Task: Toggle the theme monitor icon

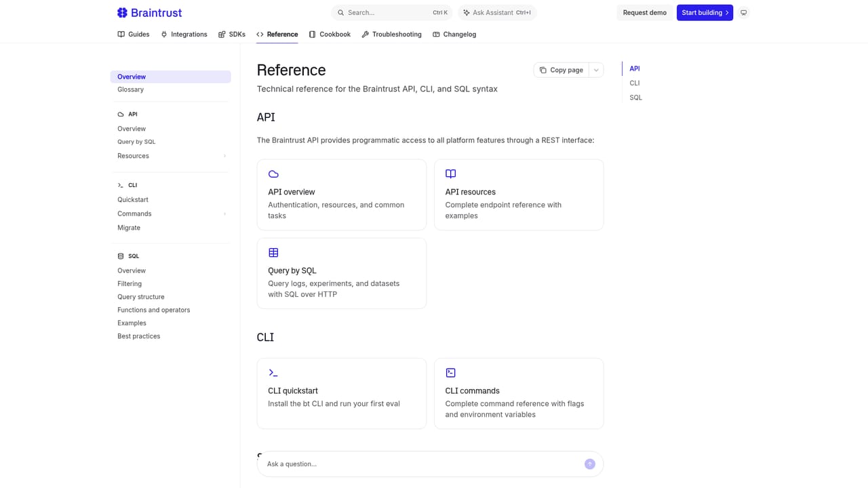Action: (x=744, y=13)
